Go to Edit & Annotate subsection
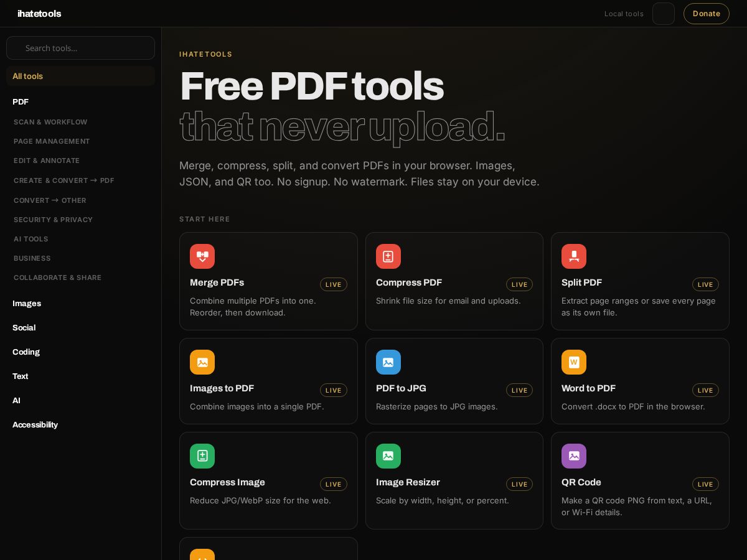The width and height of the screenshot is (747, 560). coord(47,161)
